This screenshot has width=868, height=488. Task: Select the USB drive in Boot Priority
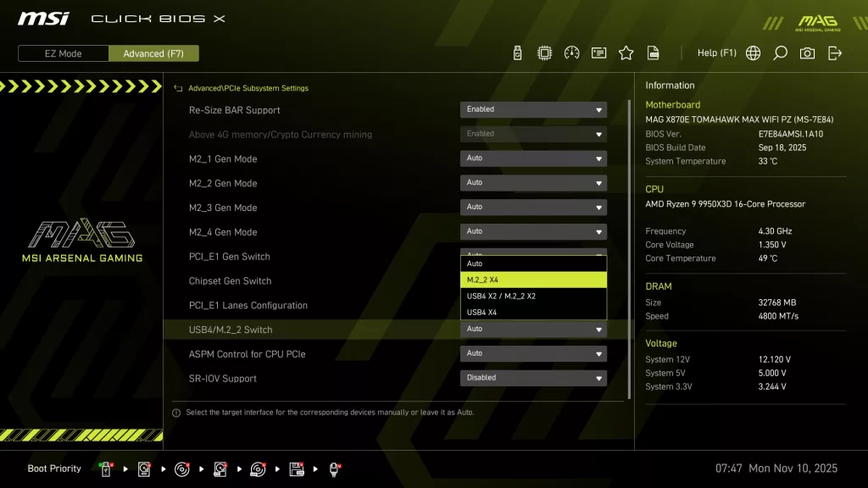[105, 468]
